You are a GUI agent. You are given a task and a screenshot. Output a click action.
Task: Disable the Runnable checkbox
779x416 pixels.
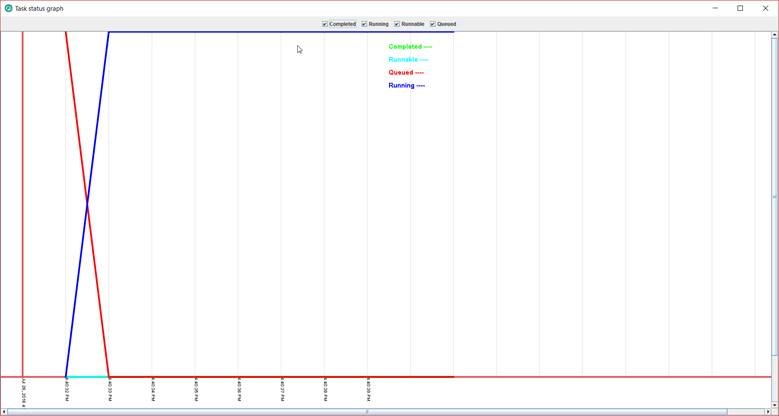(x=397, y=24)
